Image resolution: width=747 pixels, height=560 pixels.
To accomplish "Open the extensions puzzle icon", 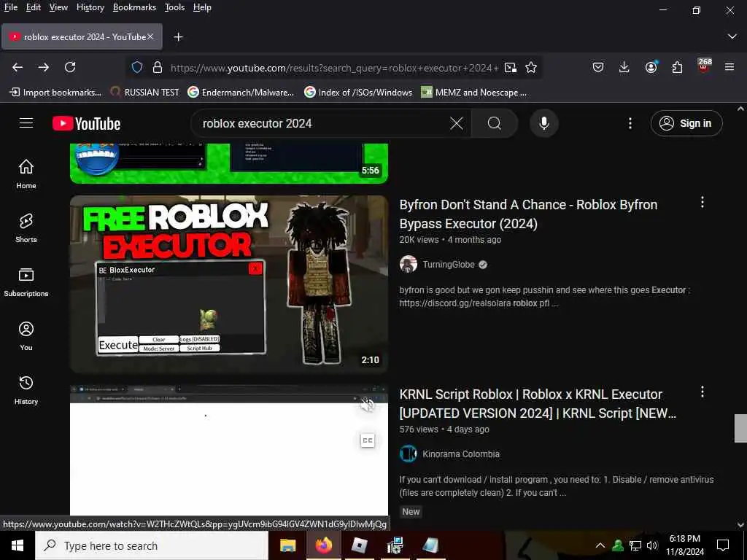I will [x=678, y=67].
